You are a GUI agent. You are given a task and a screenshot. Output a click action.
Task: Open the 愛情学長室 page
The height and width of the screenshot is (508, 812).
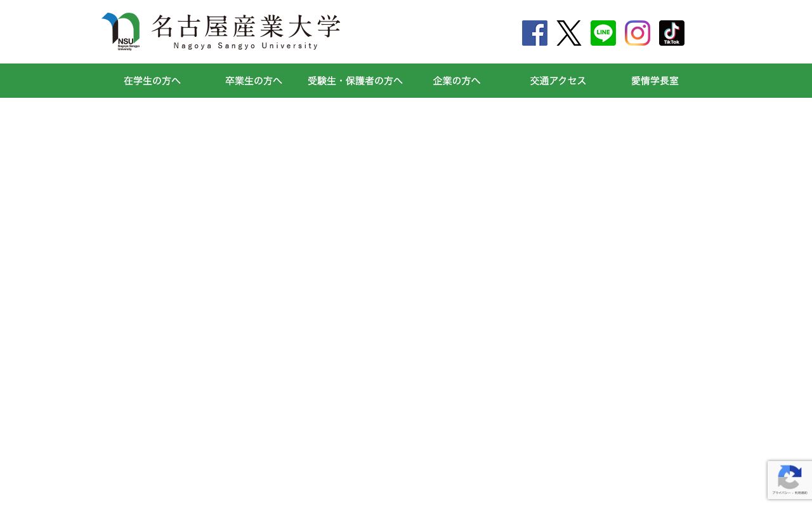pyautogui.click(x=655, y=81)
